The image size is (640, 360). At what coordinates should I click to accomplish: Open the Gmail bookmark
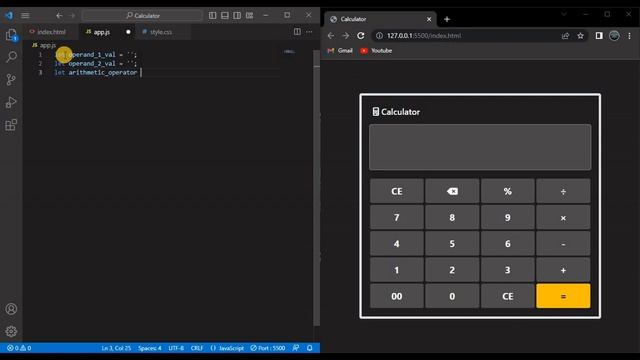[x=340, y=51]
